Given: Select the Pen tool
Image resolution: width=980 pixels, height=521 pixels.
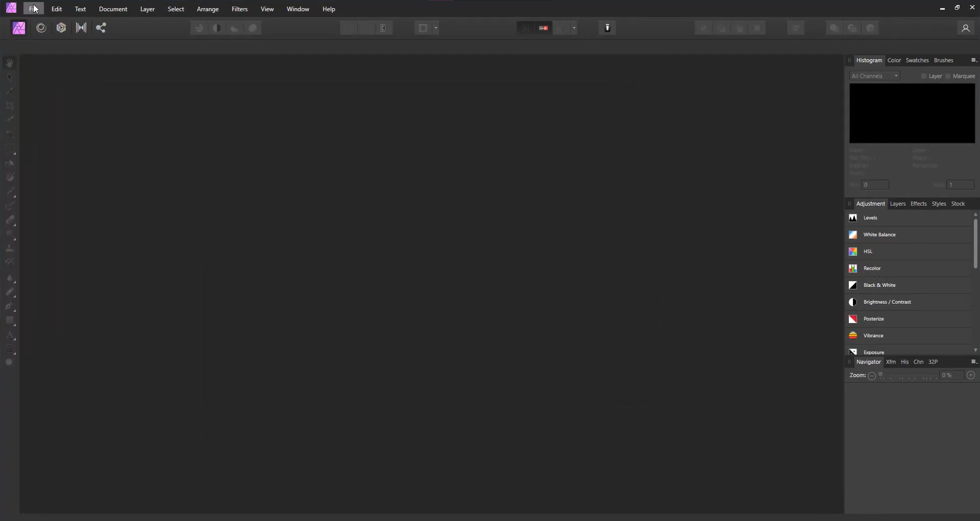Looking at the screenshot, I should (10, 306).
